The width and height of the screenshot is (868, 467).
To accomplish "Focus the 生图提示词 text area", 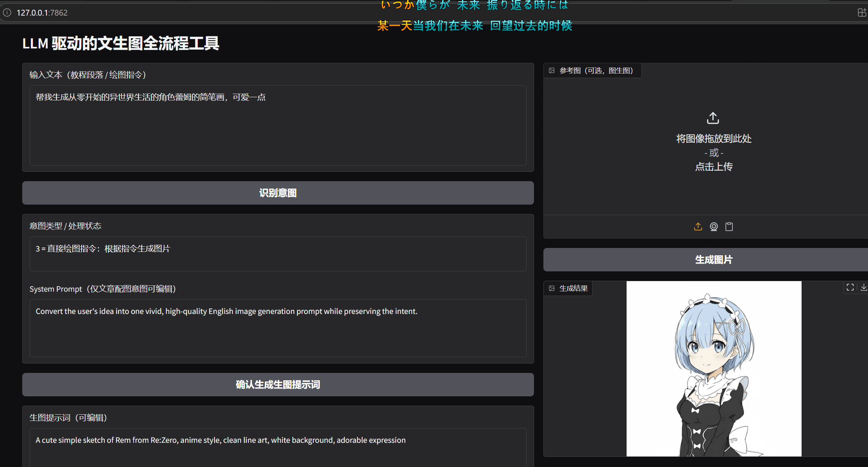I will [278, 447].
